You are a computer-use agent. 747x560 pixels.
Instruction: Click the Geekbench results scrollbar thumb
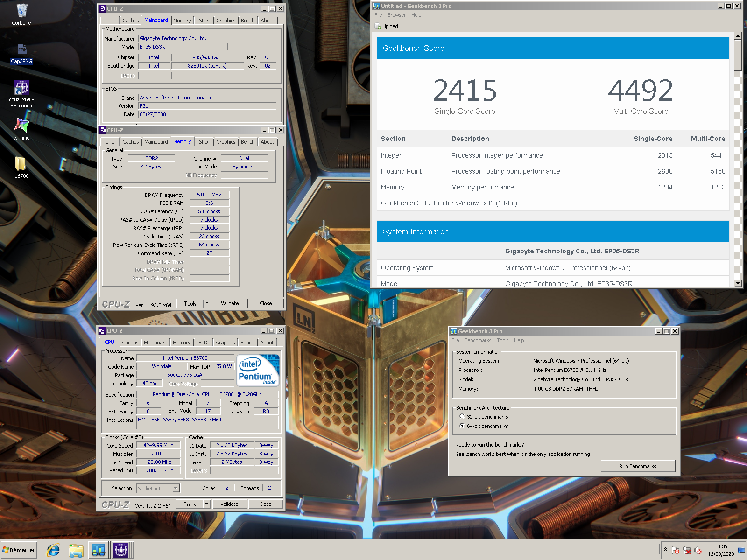click(738, 55)
